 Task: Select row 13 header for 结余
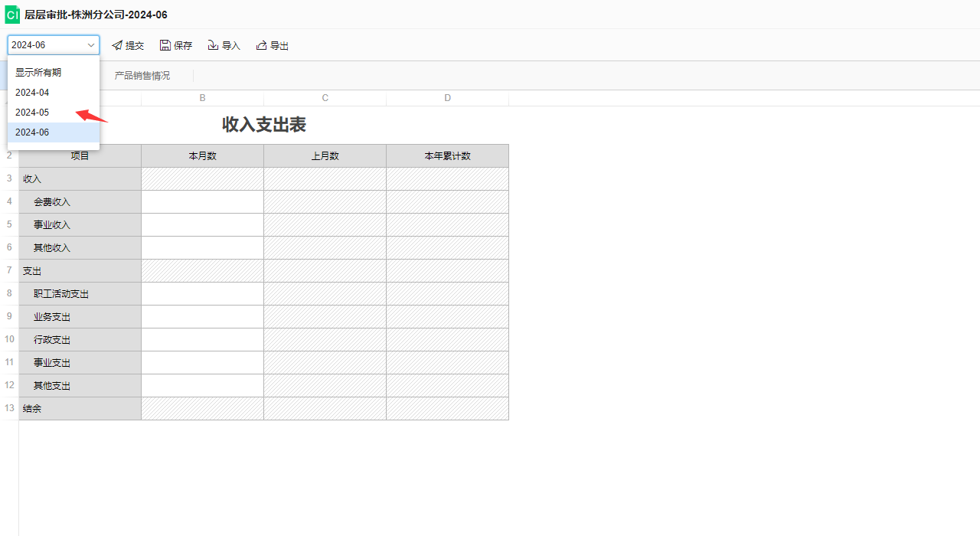point(9,409)
